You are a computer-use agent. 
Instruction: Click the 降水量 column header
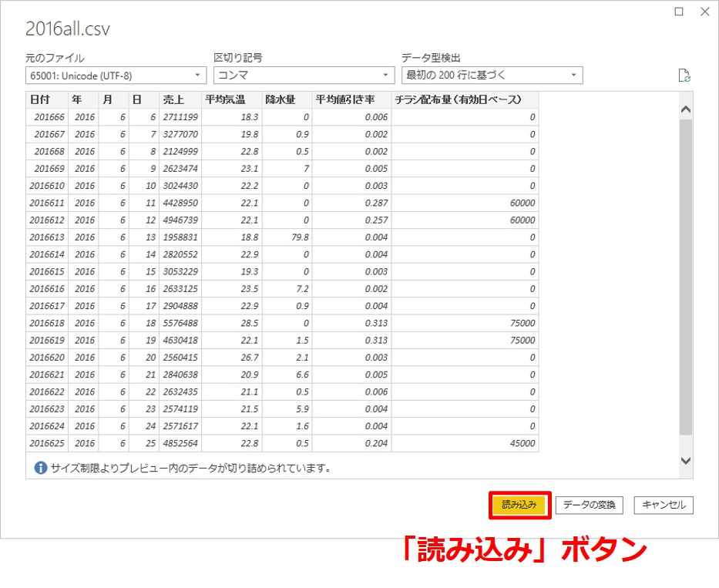(287, 100)
